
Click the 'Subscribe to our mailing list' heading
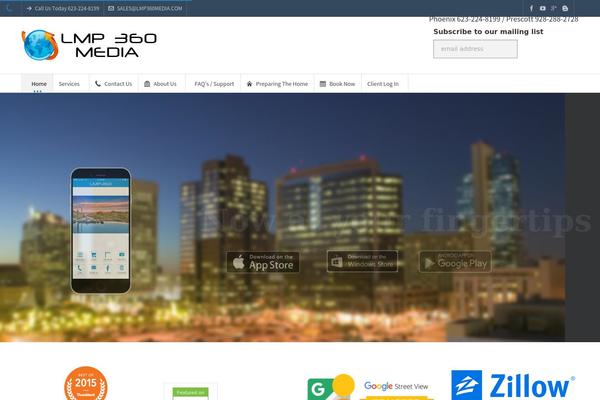488,32
